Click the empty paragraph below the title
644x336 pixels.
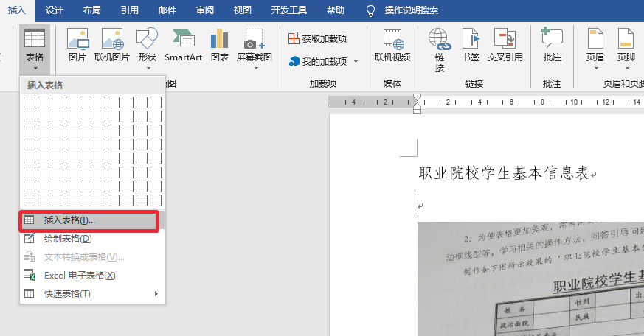coord(420,204)
